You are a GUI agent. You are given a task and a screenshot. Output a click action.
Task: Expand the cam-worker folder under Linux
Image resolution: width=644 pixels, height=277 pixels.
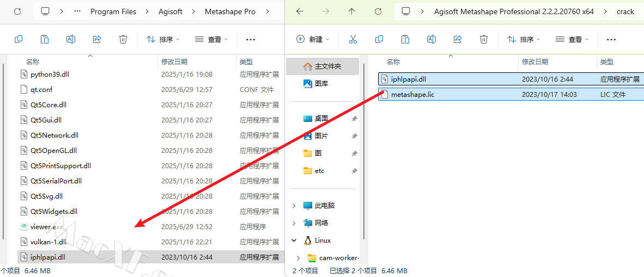tap(299, 258)
